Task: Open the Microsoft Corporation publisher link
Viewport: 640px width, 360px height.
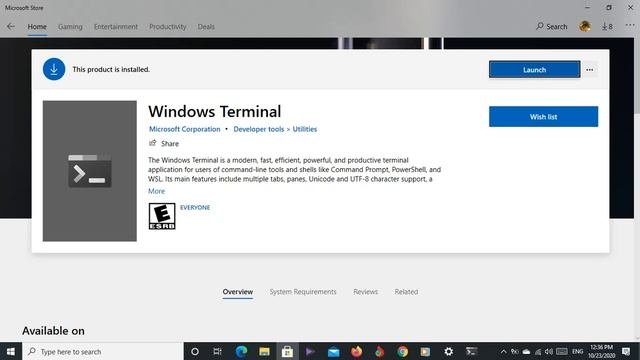Action: click(x=184, y=129)
